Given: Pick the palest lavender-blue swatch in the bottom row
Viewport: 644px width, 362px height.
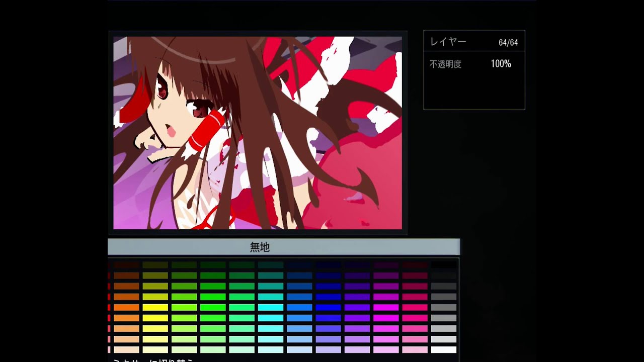Looking at the screenshot, I should click(329, 349).
